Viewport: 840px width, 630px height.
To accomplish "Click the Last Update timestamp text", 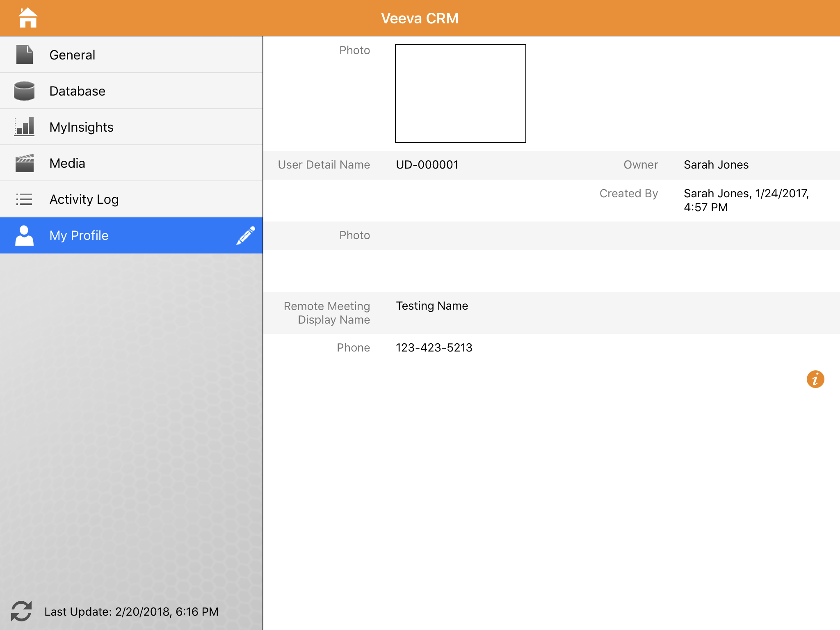I will click(x=131, y=612).
